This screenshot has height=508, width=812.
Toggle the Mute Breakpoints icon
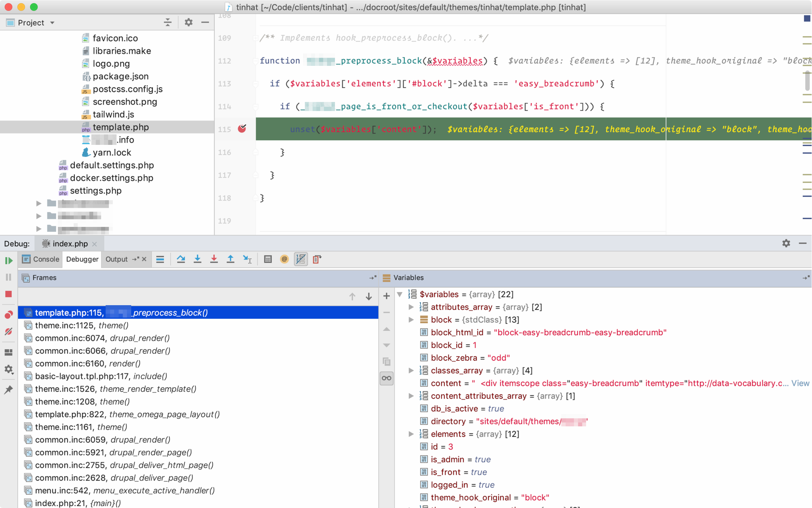(9, 332)
